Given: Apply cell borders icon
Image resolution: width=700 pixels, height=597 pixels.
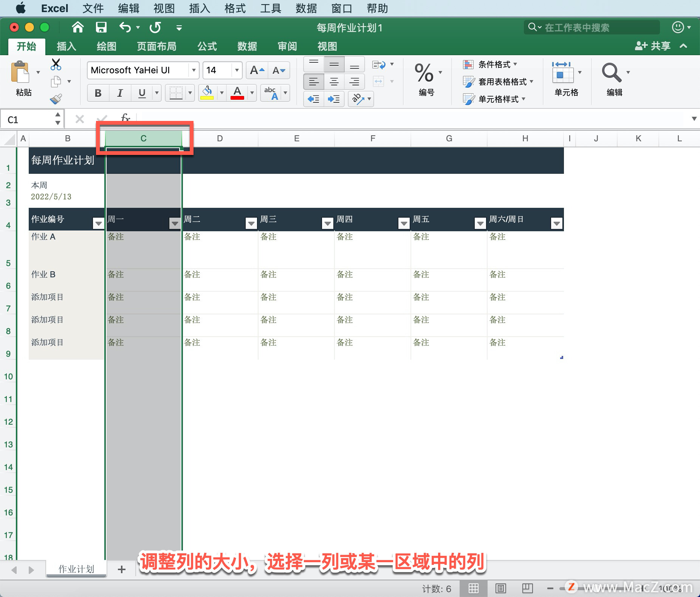Looking at the screenshot, I should (x=176, y=93).
